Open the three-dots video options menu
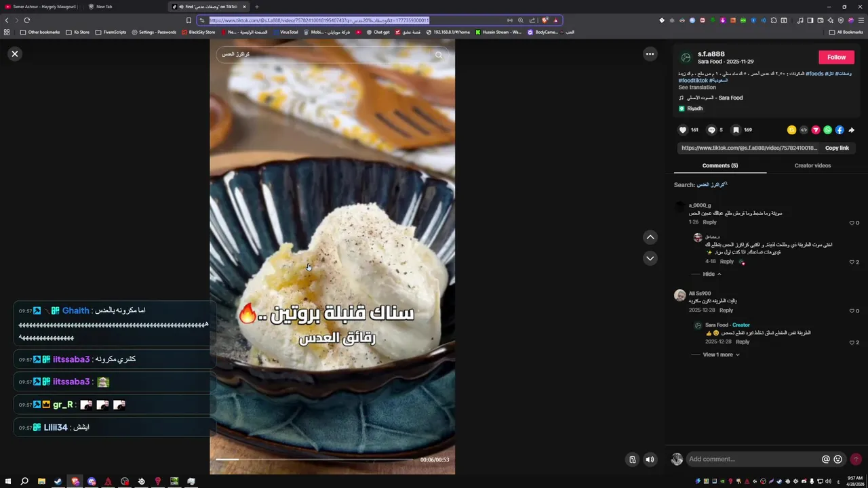 650,54
